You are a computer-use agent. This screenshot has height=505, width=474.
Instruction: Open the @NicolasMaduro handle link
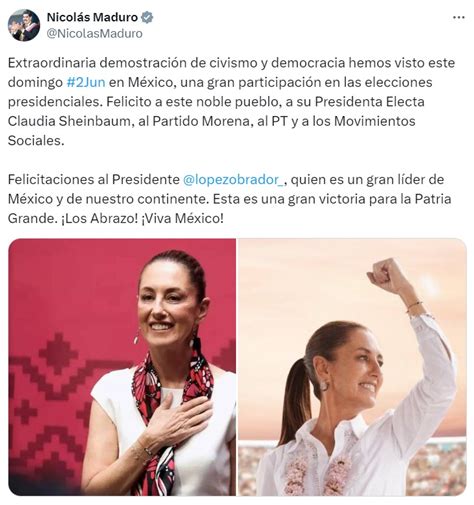coord(94,33)
